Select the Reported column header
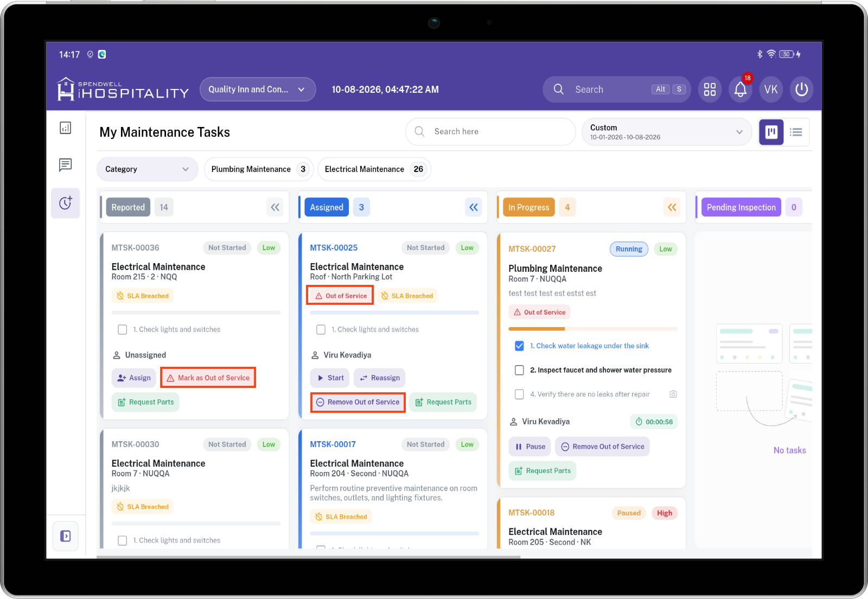This screenshot has height=599, width=868. [x=128, y=207]
